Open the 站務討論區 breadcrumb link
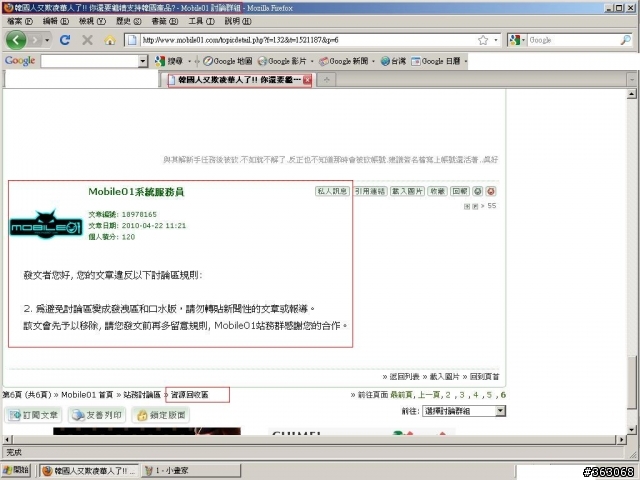Image resolution: width=640 pixels, height=480 pixels. tap(142, 395)
